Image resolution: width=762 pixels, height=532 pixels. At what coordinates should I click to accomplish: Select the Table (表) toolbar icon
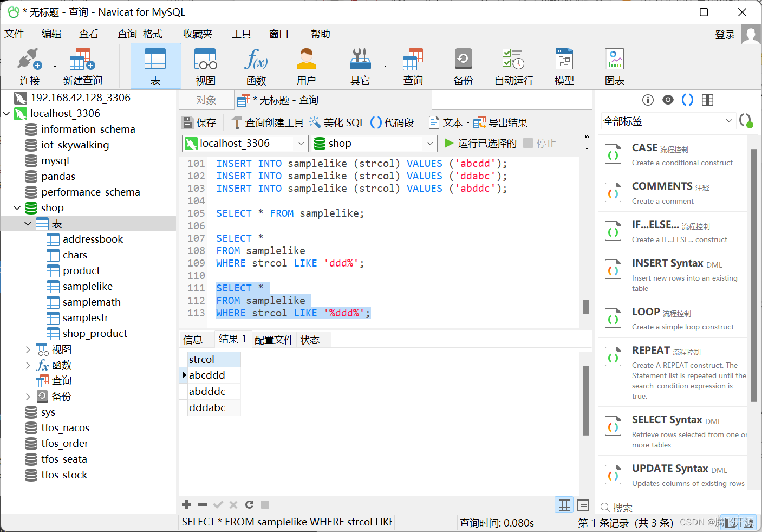(155, 66)
